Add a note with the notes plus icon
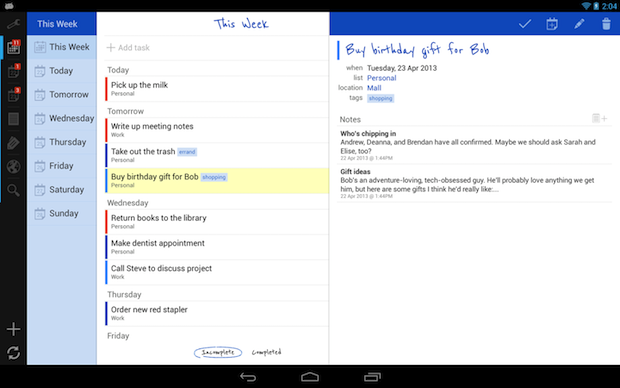The width and height of the screenshot is (620, 388). pyautogui.click(x=599, y=118)
